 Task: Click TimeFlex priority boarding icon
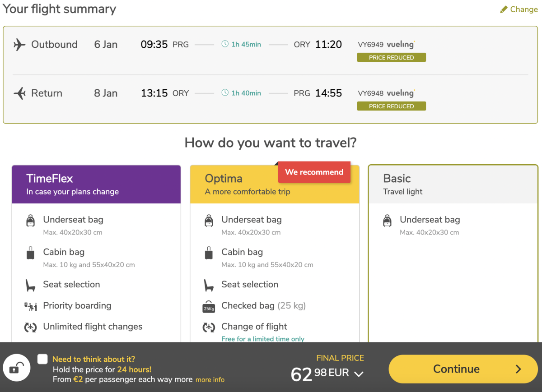[x=30, y=306]
